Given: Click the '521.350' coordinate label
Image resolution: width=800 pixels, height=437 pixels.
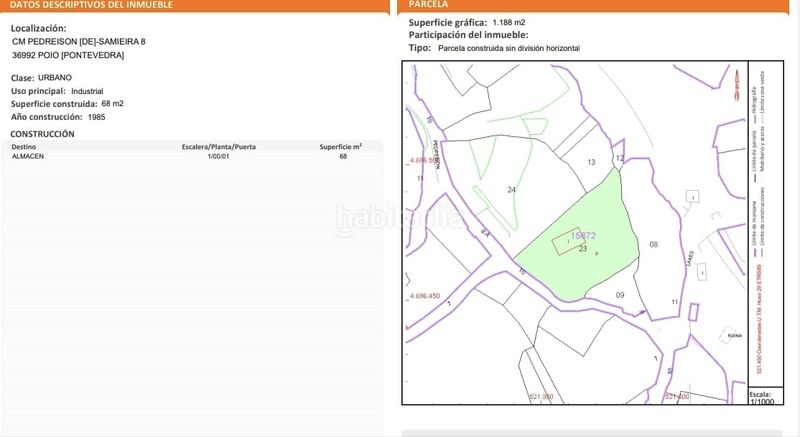Looking at the screenshot, I should (x=541, y=397).
